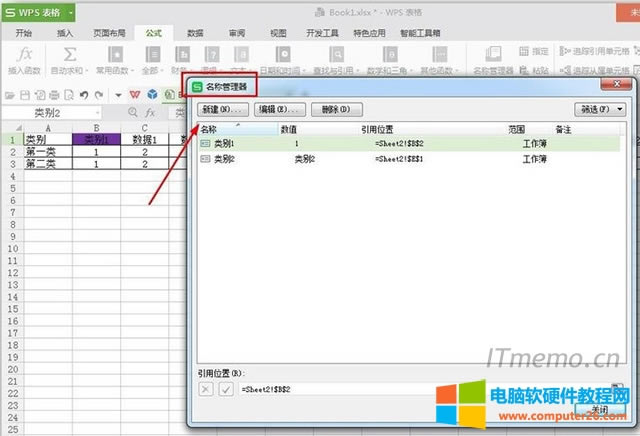Click the undo arrow in quick toolbar
The height and width of the screenshot is (436, 640).
click(83, 95)
